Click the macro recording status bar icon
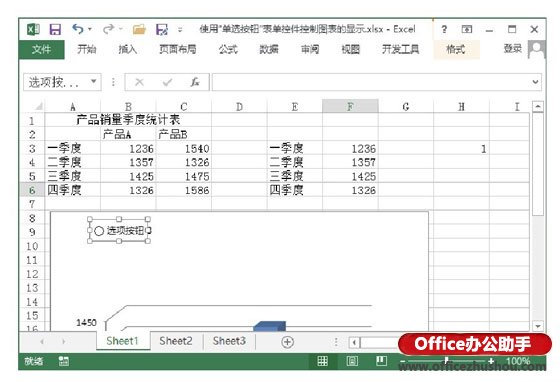 (64, 361)
